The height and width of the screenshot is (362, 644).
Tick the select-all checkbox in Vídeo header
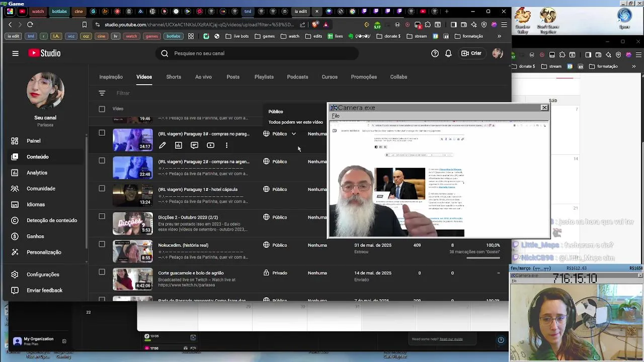[102, 109]
